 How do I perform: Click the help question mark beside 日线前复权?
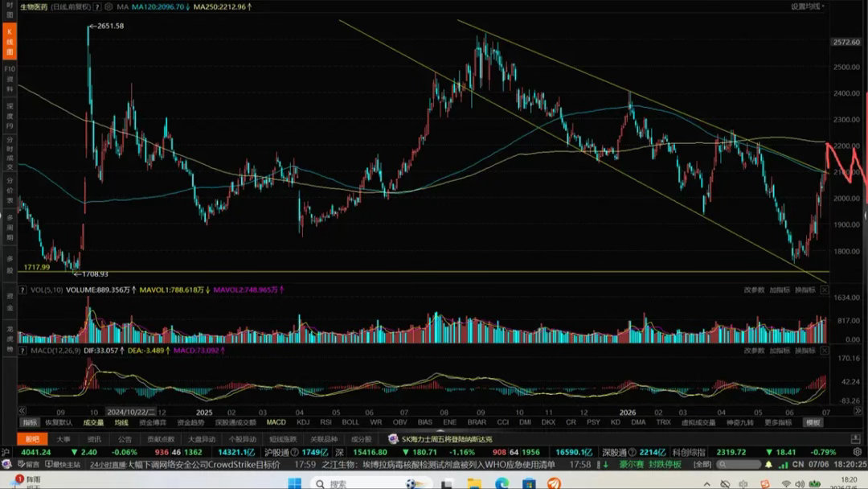(97, 6)
